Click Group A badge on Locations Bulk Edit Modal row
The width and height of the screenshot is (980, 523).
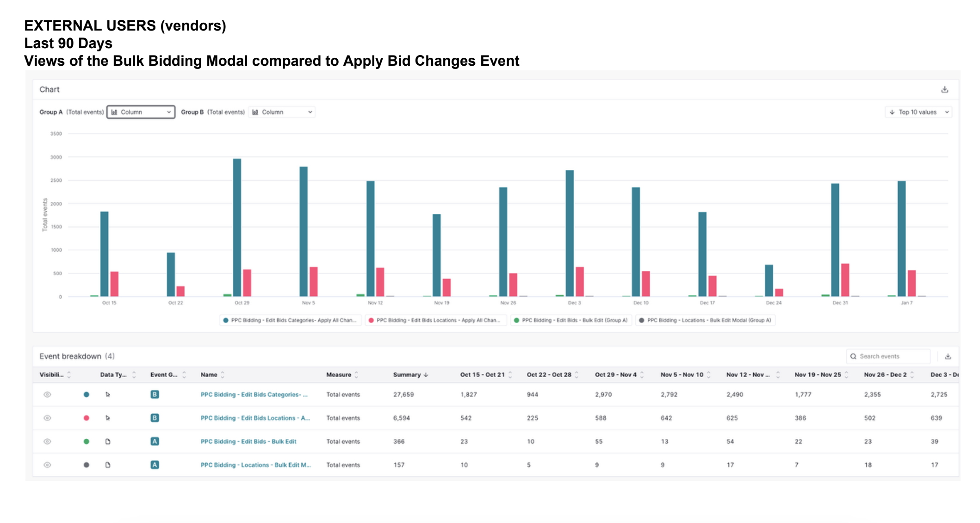coord(155,465)
